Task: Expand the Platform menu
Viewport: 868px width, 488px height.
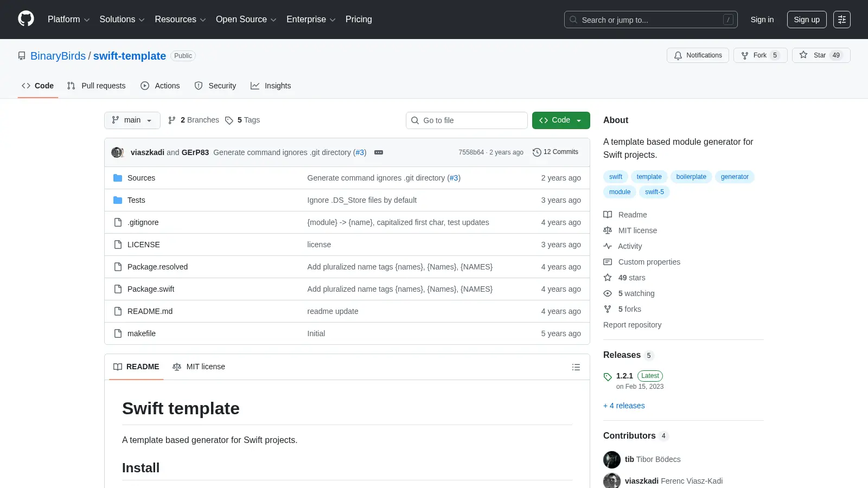Action: (x=68, y=20)
